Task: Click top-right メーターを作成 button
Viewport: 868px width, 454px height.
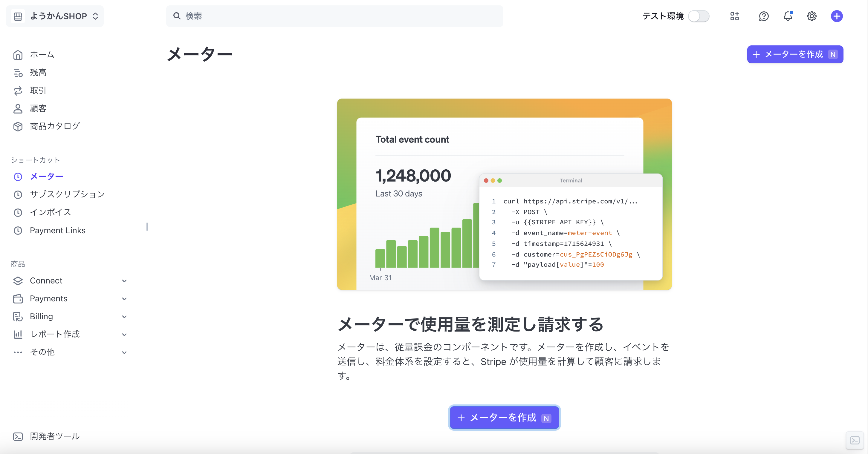Action: pyautogui.click(x=794, y=55)
